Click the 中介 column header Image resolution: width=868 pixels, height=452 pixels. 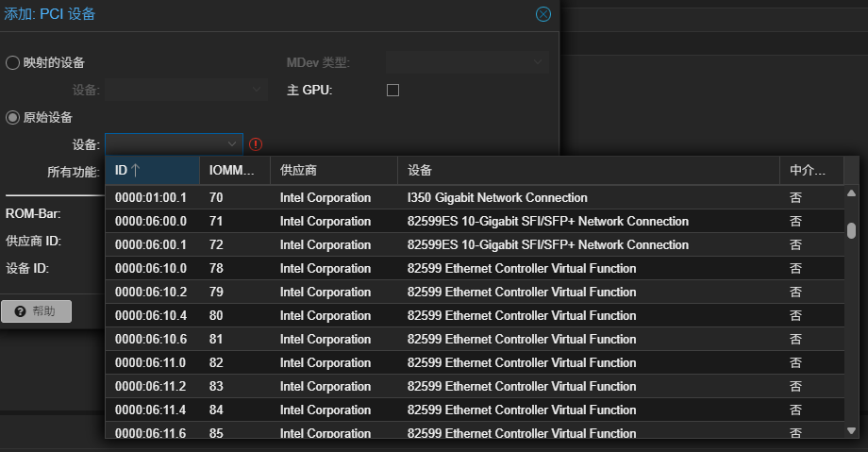coord(810,171)
